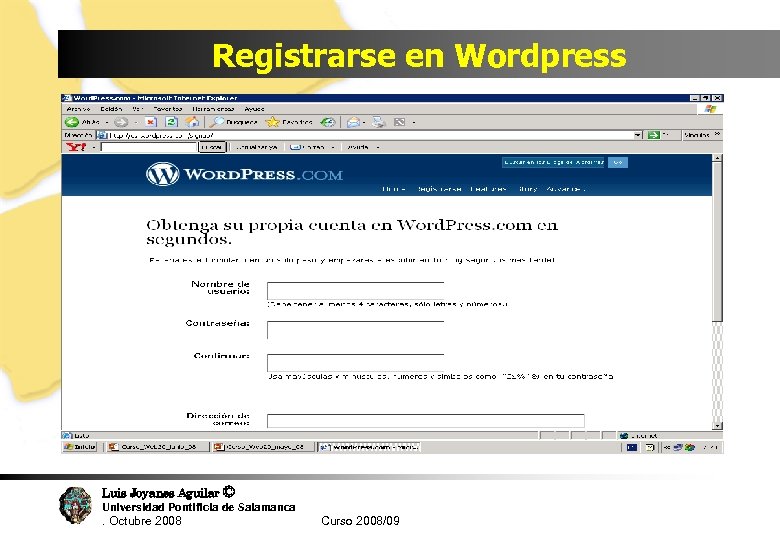Click the green Atrás back arrow icon
This screenshot has height=540, width=780.
pos(72,122)
